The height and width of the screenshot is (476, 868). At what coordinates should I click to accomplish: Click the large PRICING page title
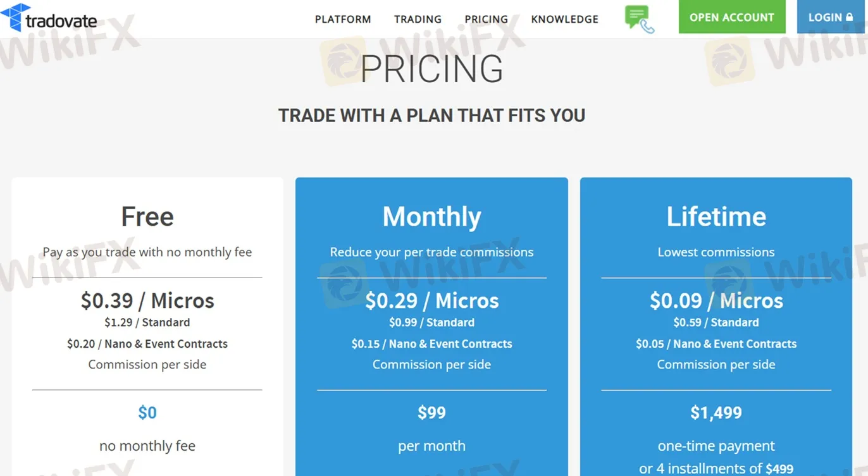431,69
